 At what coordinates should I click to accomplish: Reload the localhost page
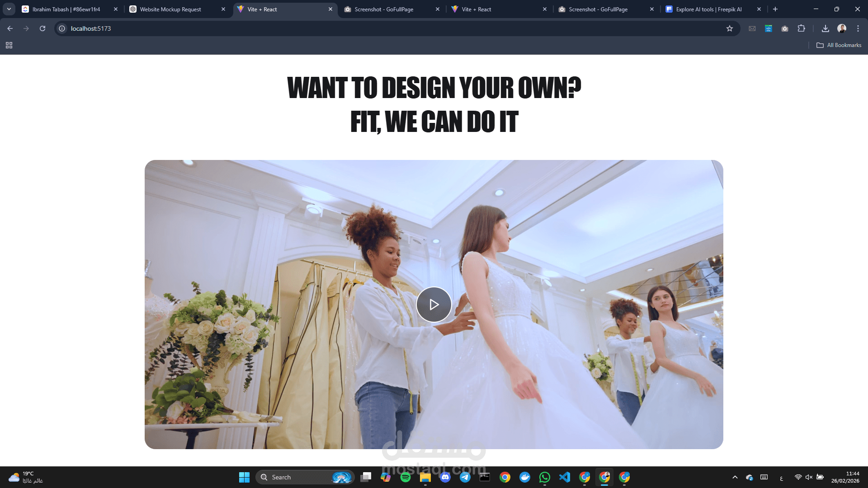(42, 28)
